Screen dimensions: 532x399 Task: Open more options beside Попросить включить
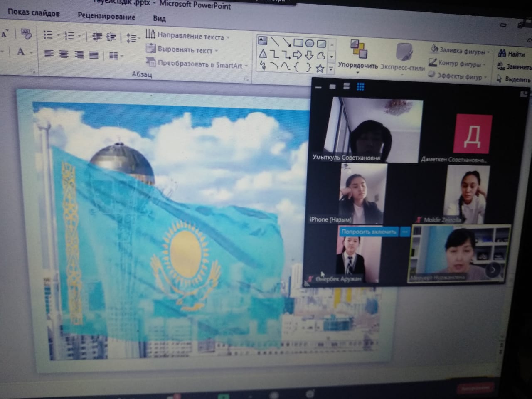pyautogui.click(x=405, y=233)
